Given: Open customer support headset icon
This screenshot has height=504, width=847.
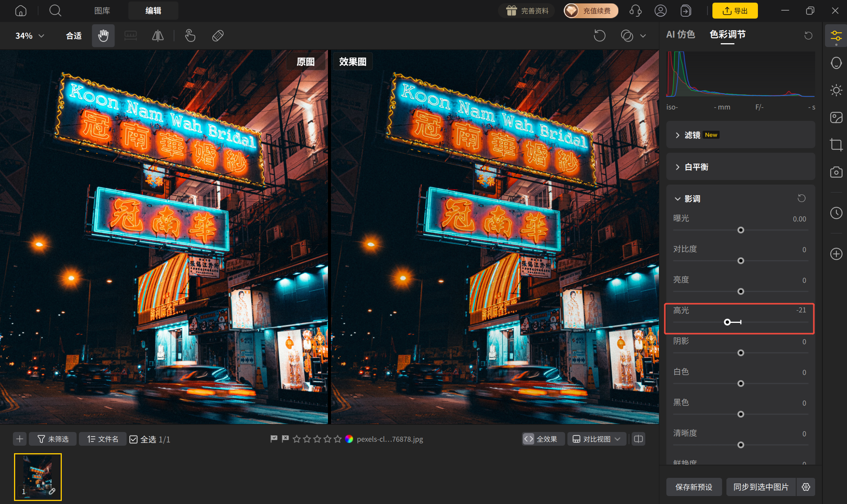Looking at the screenshot, I should 635,11.
